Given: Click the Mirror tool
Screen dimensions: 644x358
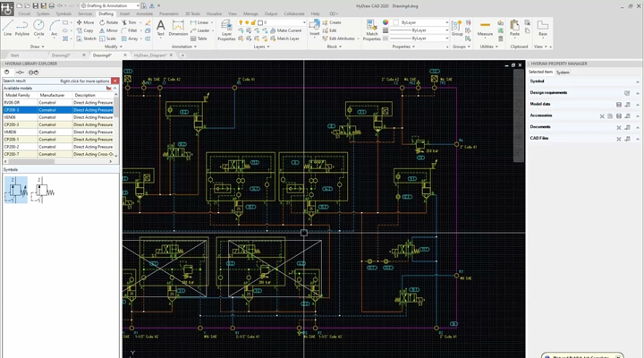Looking at the screenshot, I should (108, 30).
